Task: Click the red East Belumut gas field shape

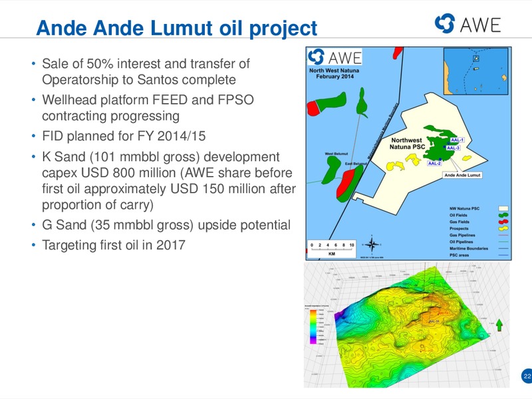Action: (x=345, y=183)
